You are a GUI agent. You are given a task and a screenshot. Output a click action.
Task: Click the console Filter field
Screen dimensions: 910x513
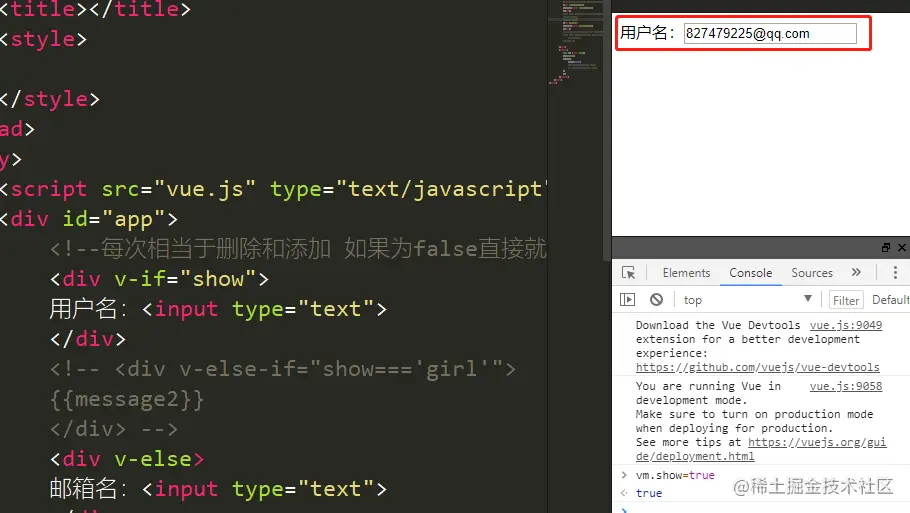[x=846, y=300]
